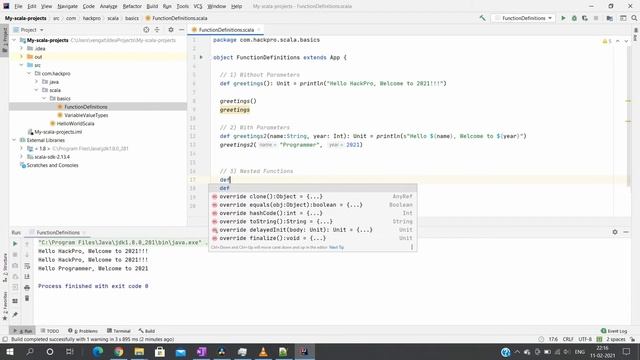Open the Problems tool window

click(x=83, y=331)
